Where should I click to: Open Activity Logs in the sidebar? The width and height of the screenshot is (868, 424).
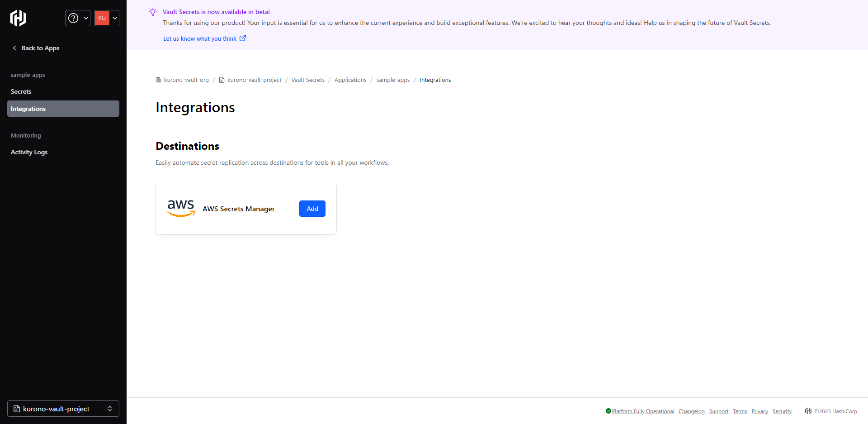click(63, 152)
